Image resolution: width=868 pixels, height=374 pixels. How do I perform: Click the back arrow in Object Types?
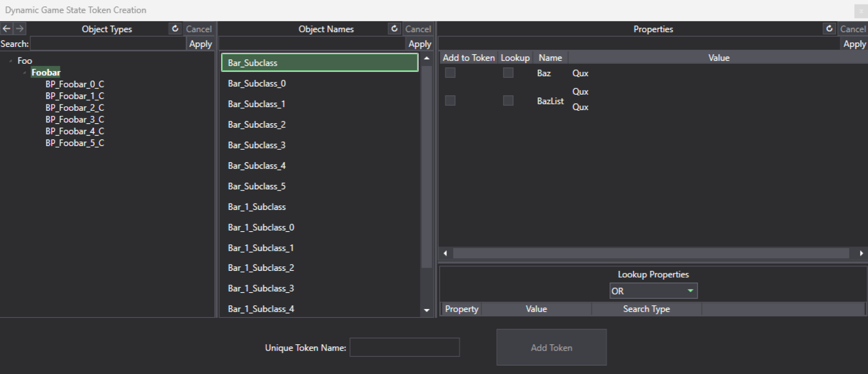pos(6,29)
